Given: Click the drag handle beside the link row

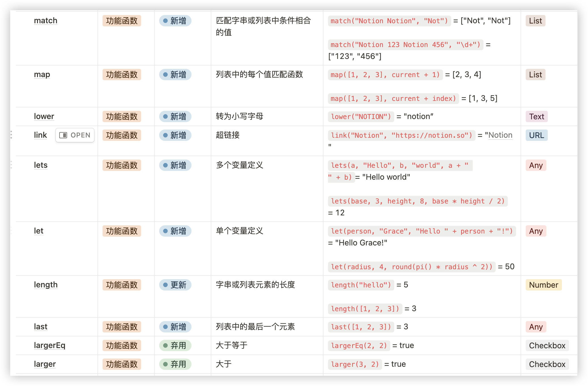Looking at the screenshot, I should point(11,135).
